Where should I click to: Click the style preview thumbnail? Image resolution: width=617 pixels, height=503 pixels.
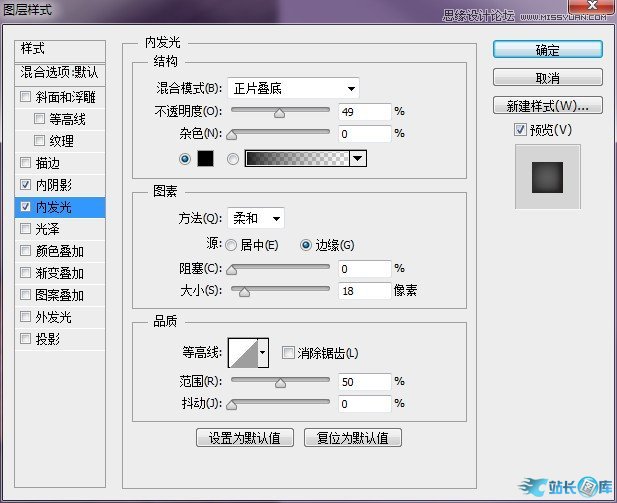coord(547,177)
